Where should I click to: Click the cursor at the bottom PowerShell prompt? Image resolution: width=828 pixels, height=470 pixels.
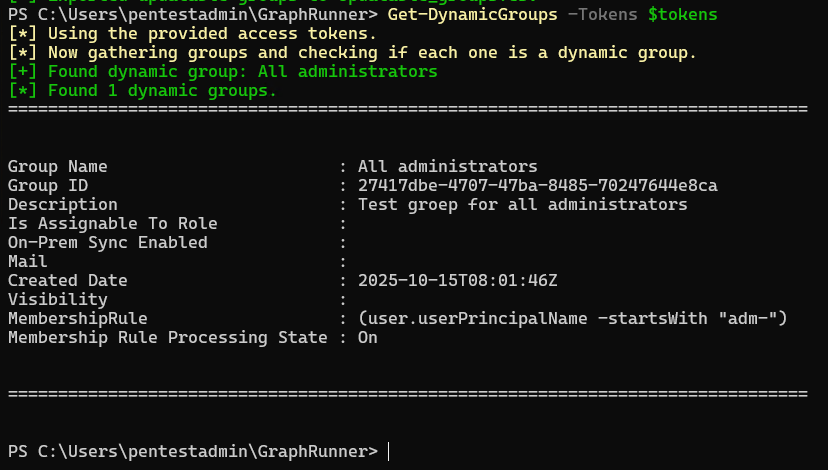tap(389, 452)
